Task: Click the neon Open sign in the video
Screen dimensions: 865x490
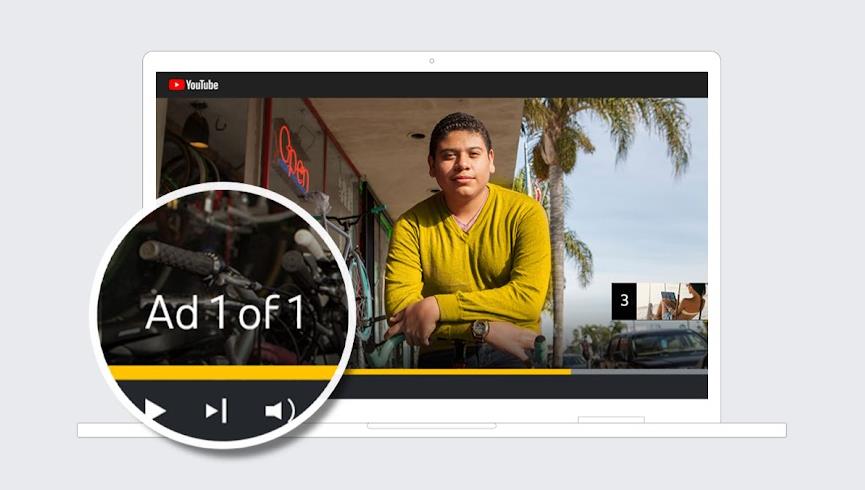Action: [x=292, y=158]
